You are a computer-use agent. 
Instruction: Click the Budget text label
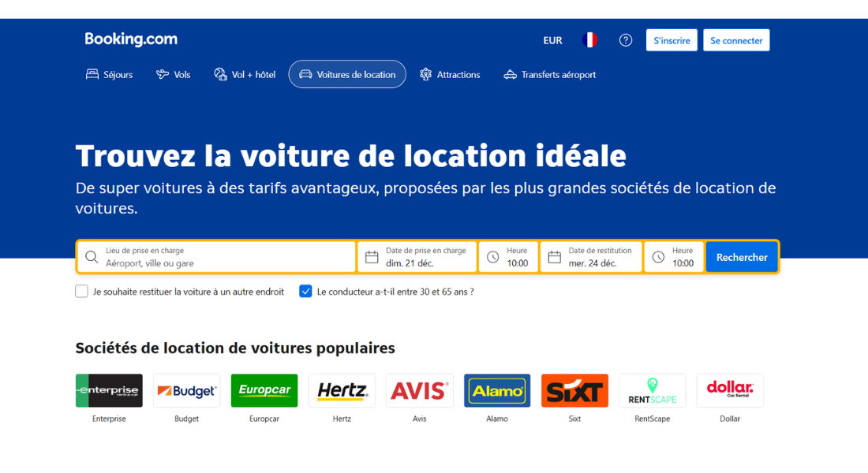pos(186,419)
